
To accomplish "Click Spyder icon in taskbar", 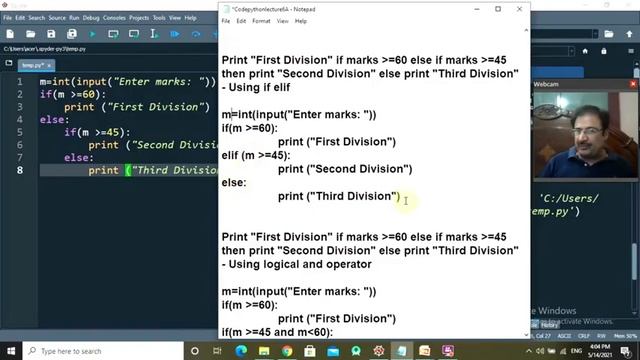I will [379, 351].
